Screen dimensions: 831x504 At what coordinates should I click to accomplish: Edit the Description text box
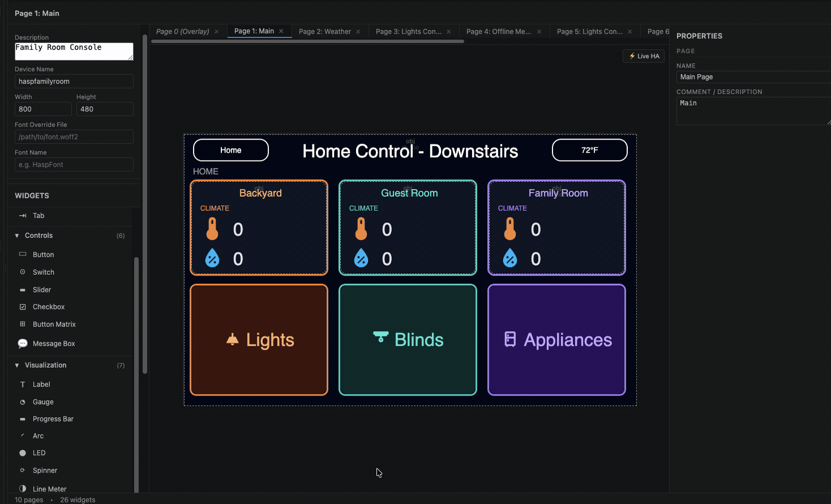74,51
